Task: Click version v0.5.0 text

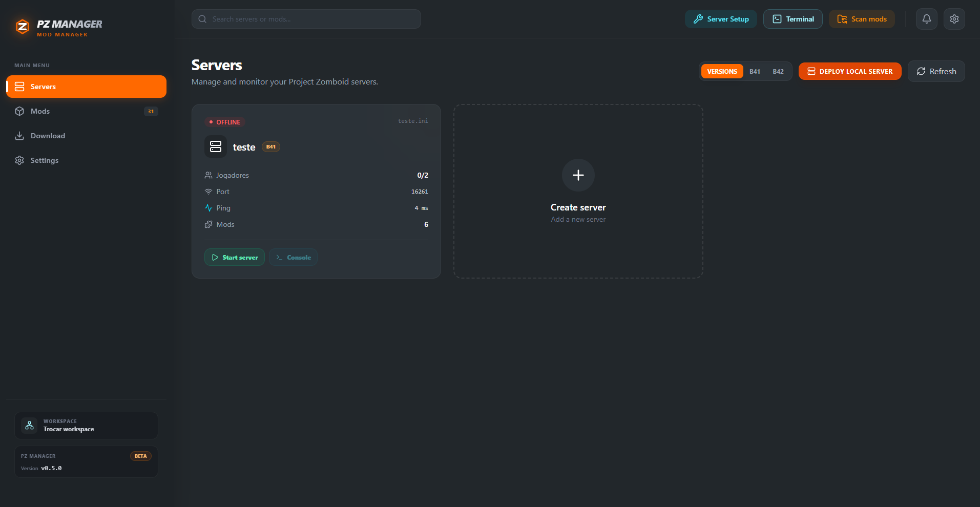Action: 51,468
